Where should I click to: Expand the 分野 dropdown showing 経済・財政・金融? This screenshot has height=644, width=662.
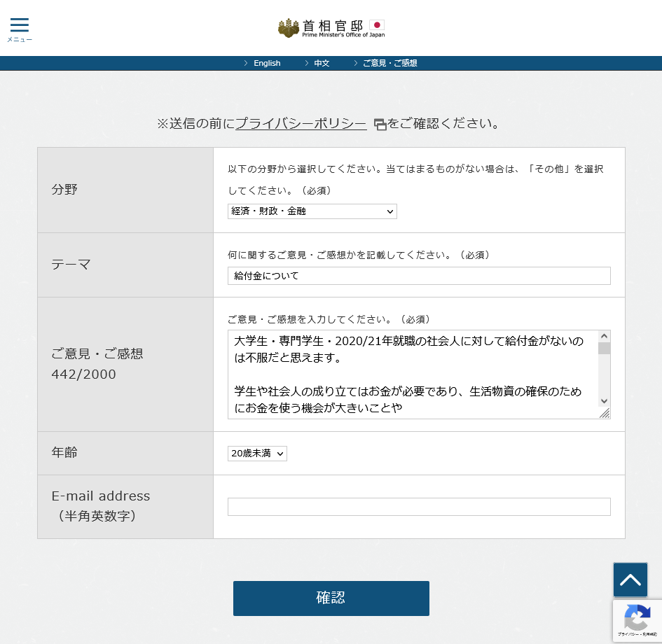312,211
